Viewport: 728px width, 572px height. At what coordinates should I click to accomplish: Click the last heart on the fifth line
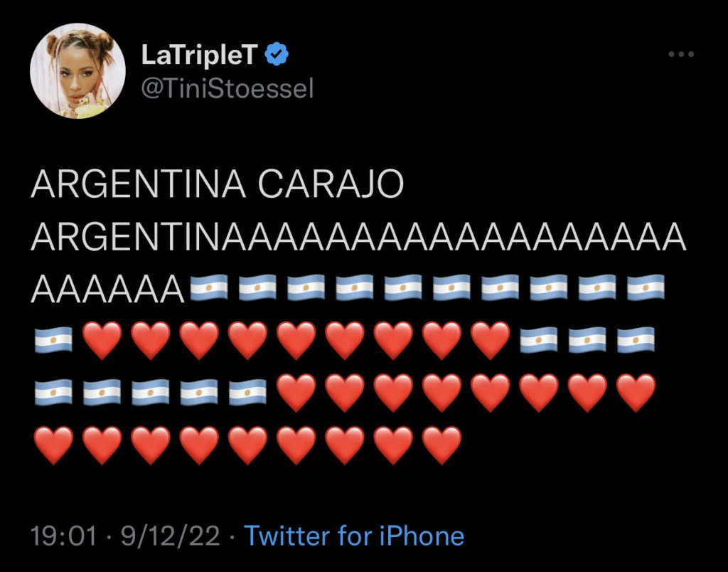636,391
